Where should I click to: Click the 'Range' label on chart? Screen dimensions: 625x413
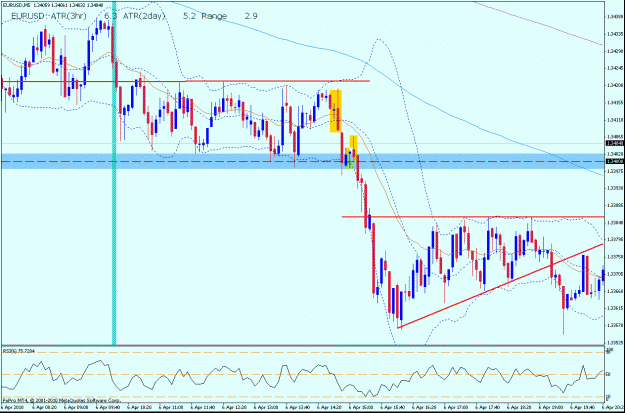pyautogui.click(x=214, y=16)
